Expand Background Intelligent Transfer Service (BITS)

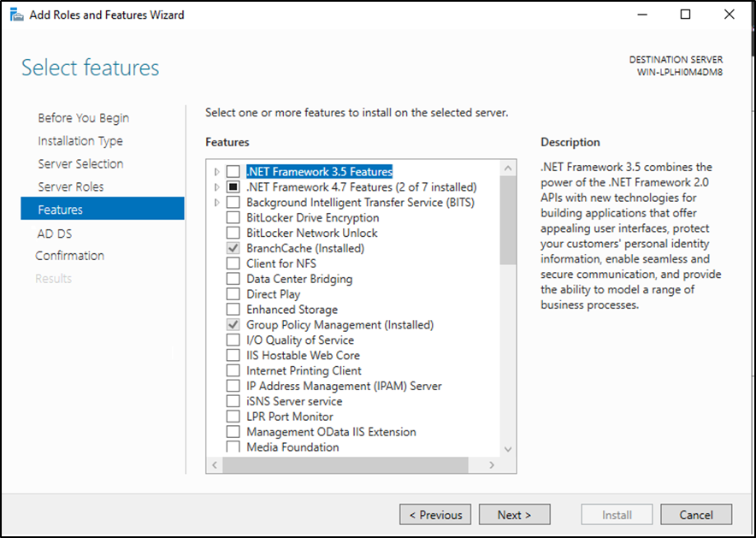(216, 203)
